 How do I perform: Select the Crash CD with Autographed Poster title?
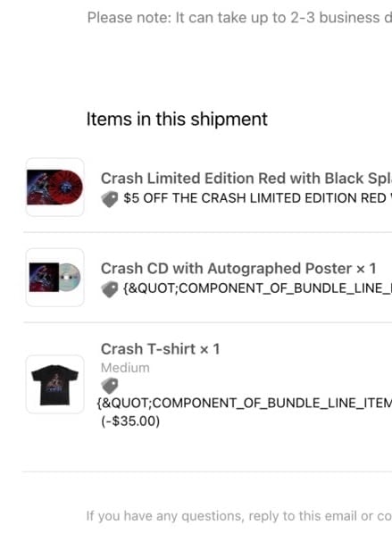[238, 269]
